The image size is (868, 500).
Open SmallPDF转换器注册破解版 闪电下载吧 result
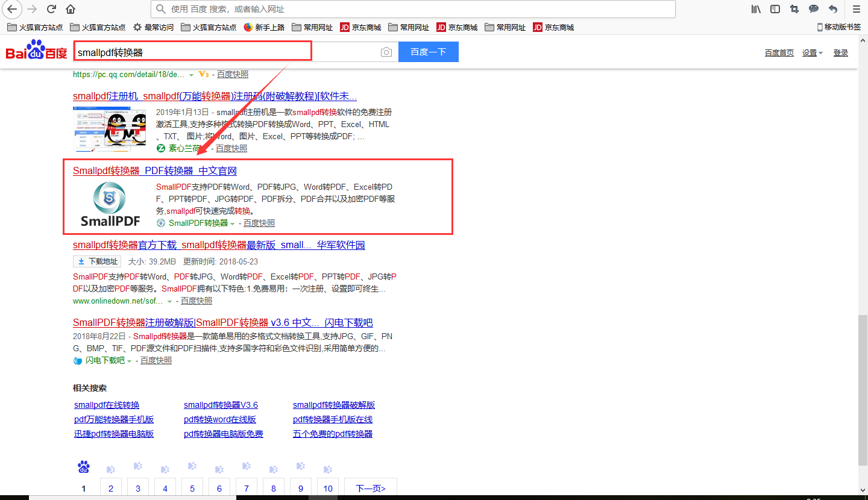click(223, 323)
